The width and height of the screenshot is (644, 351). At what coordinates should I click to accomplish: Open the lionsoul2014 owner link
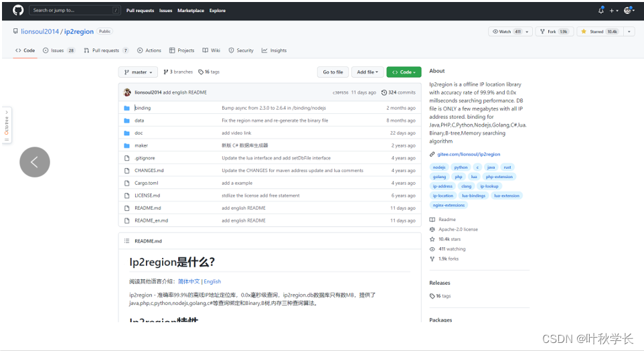tap(40, 31)
